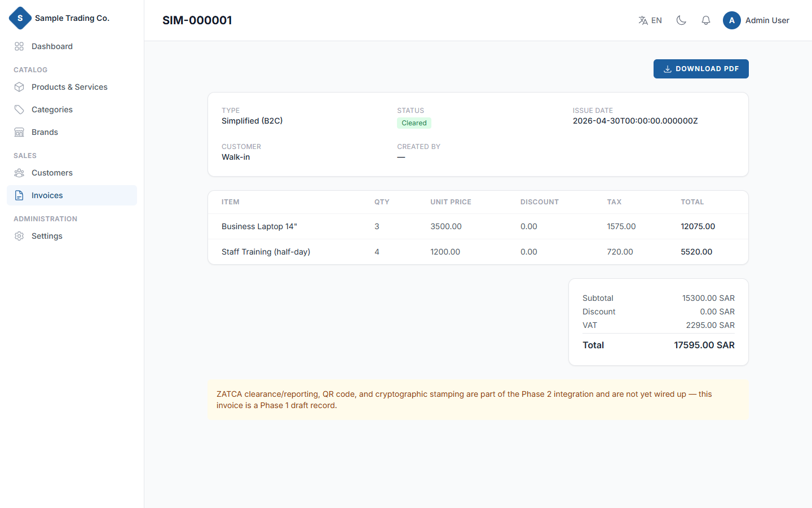Click the QTY column header
This screenshot has width=812, height=508.
(382, 202)
